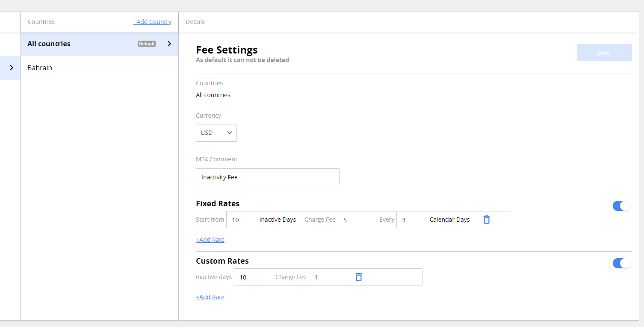Viewport: 644px width, 327px height.
Task: Turn off the Custom Rates switch
Action: click(x=621, y=263)
